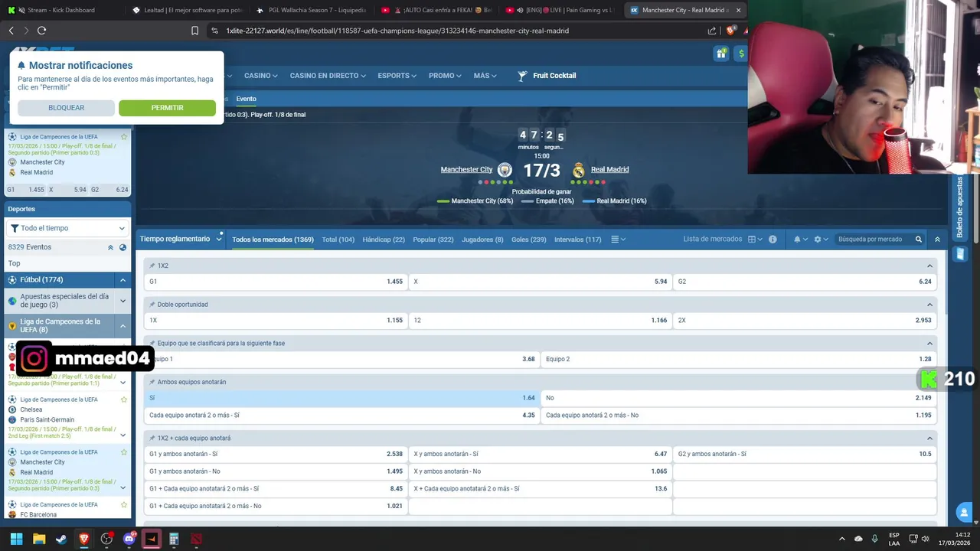
Task: Click the PERMITIR notifications button
Action: tap(167, 108)
